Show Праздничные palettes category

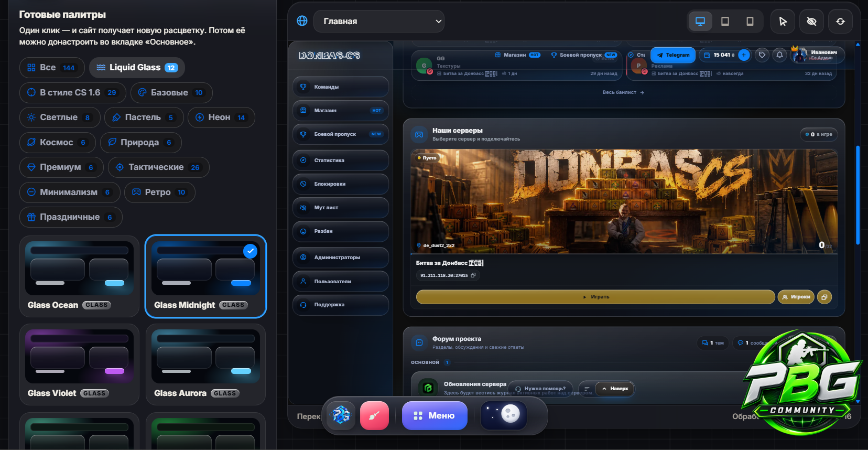[71, 217]
